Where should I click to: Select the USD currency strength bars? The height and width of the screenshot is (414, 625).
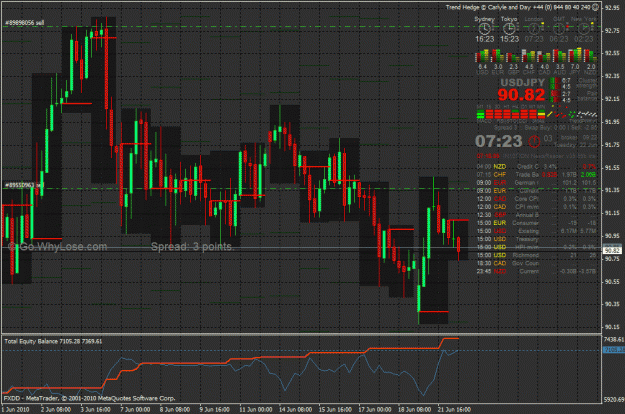pyautogui.click(x=482, y=56)
